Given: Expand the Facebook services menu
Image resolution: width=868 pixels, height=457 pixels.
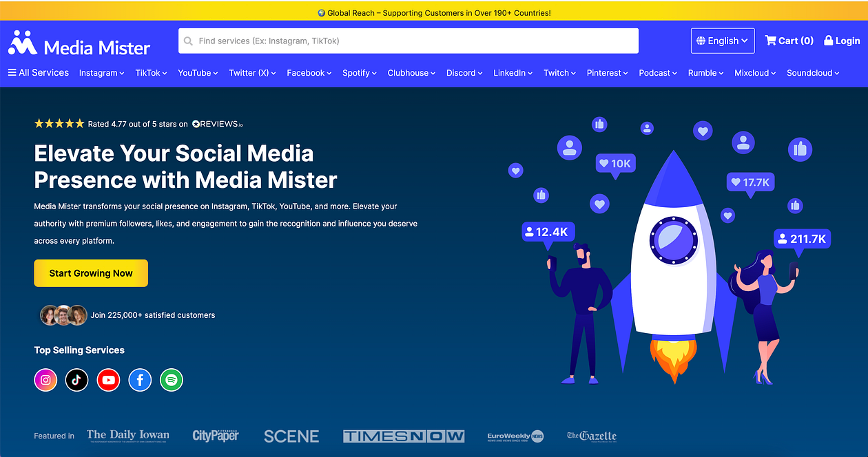Looking at the screenshot, I should pos(309,73).
